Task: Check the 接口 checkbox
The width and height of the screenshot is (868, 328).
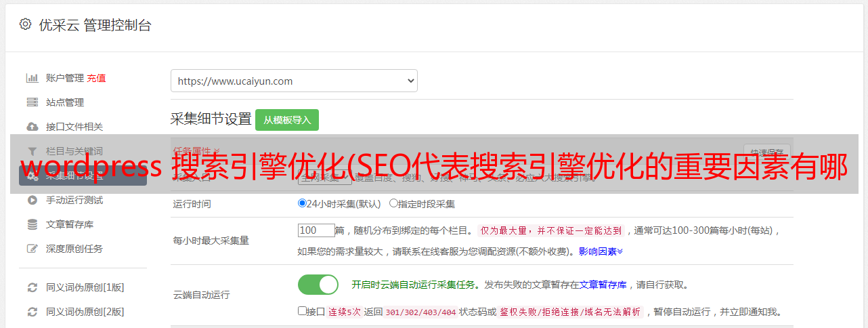Action: pos(302,311)
